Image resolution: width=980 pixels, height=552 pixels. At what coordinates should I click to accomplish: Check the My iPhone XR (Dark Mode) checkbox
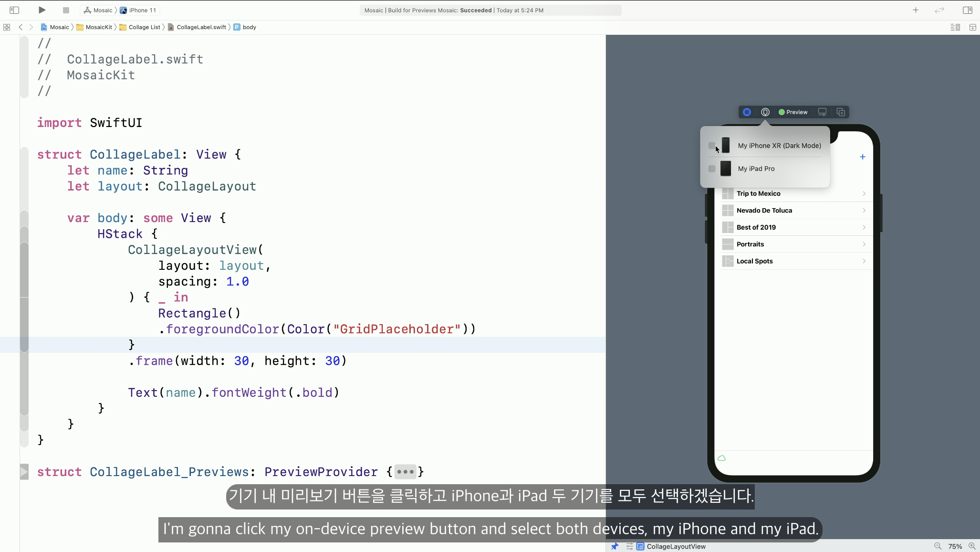pyautogui.click(x=712, y=146)
